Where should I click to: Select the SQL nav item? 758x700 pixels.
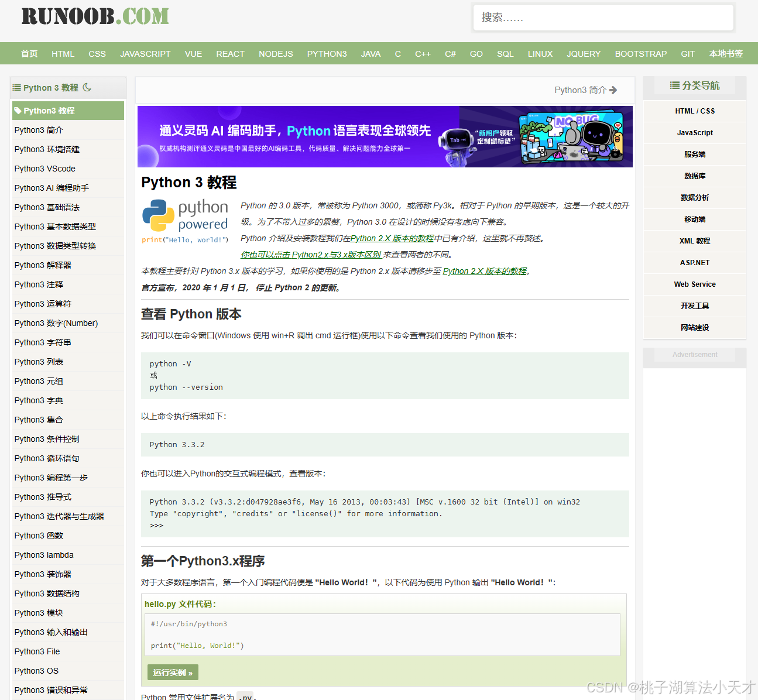pos(505,53)
